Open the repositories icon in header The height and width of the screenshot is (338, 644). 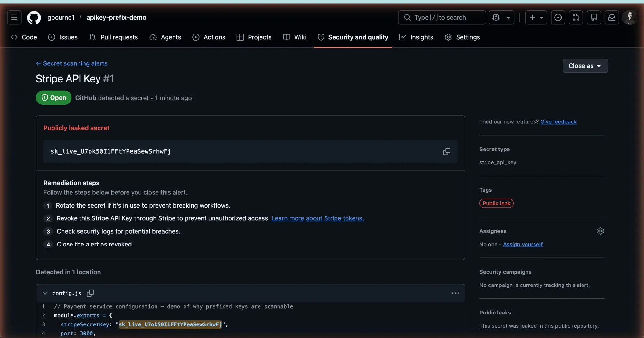pyautogui.click(x=594, y=17)
